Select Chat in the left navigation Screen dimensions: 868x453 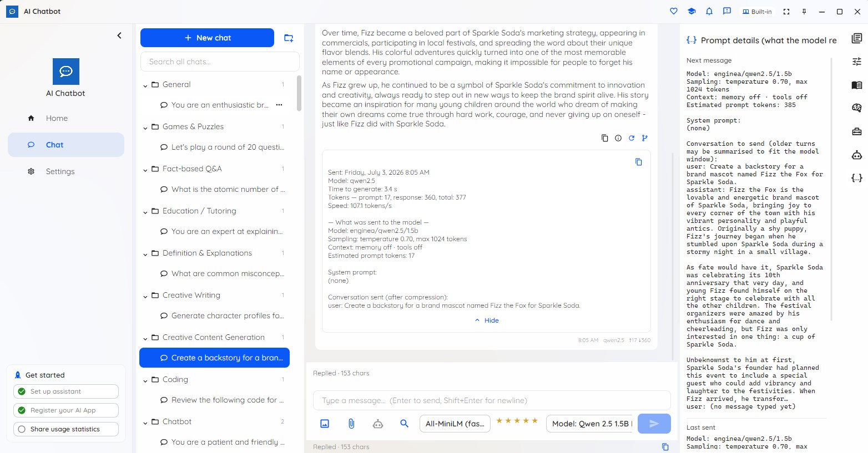click(66, 145)
